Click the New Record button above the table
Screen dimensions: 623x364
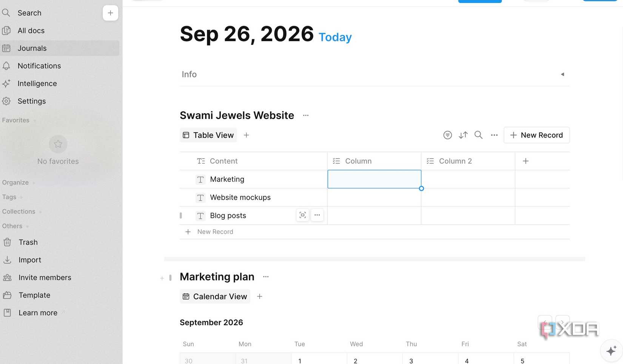pos(537,135)
